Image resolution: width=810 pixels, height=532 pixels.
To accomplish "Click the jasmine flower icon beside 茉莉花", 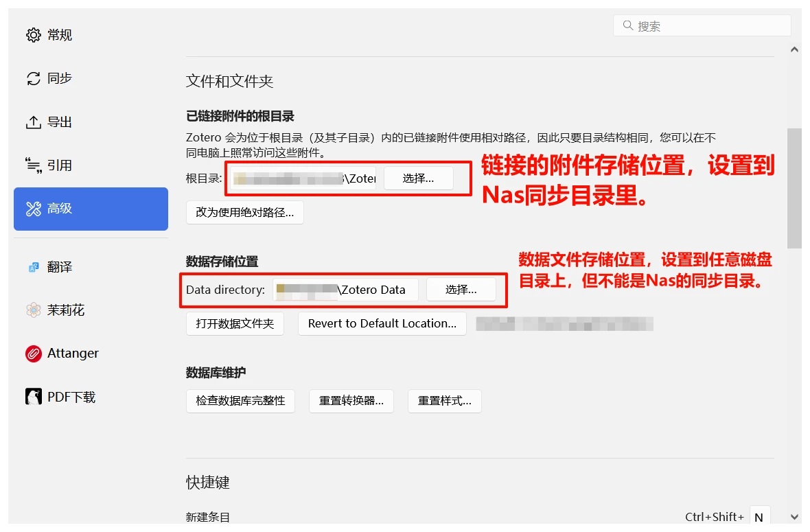I will point(34,310).
